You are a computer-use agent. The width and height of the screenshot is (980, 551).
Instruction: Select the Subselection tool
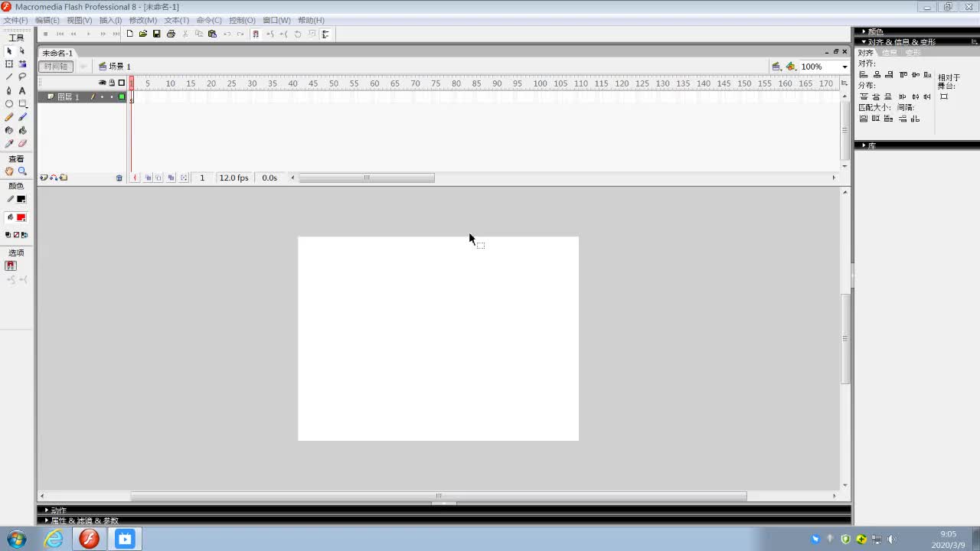[22, 51]
